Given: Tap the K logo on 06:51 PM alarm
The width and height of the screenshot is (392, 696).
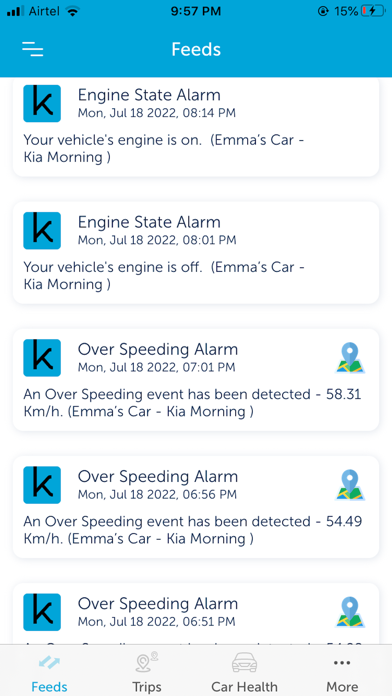Looking at the screenshot, I should [x=42, y=612].
